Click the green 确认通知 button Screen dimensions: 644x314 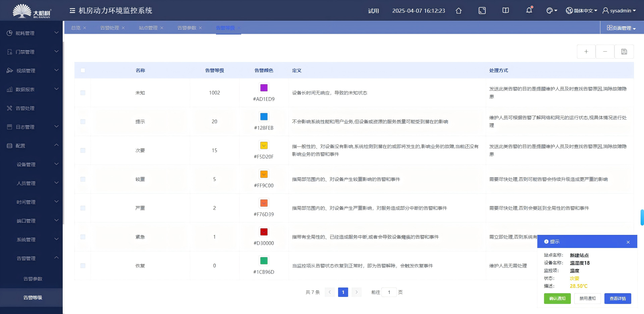tap(557, 299)
